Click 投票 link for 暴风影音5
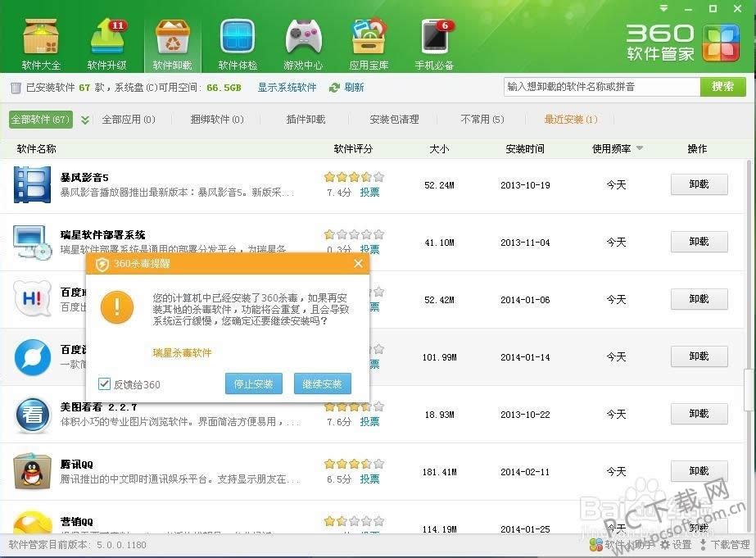This screenshot has height=558, width=756. pos(369,193)
